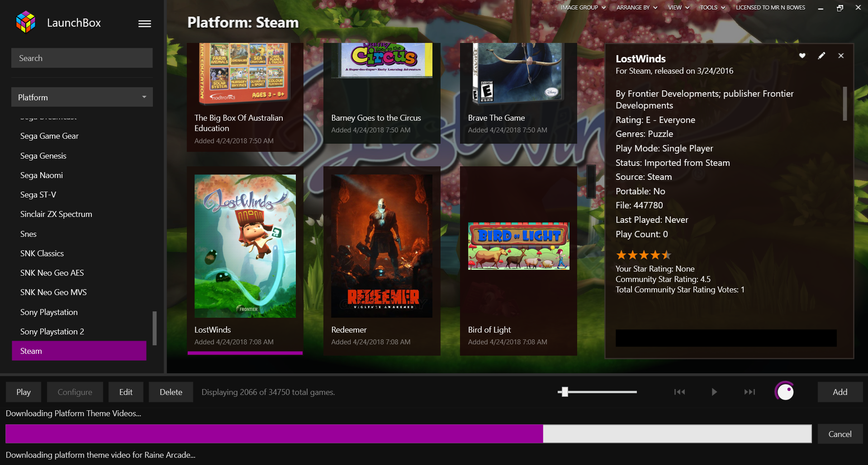Click the 'Platform: Steam' heading
The width and height of the screenshot is (868, 465).
click(x=243, y=23)
